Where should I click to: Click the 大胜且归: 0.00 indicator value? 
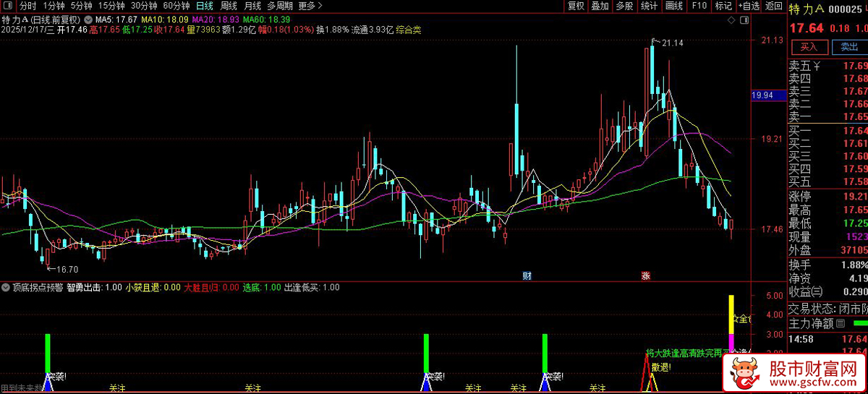pyautogui.click(x=212, y=287)
